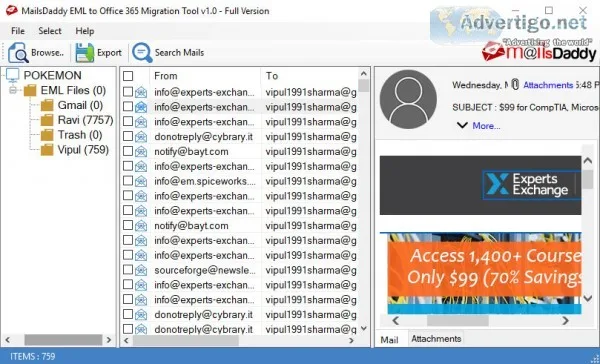Image resolution: width=600 pixels, height=364 pixels.
Task: Click the Export floppy disk icon
Action: [85, 52]
